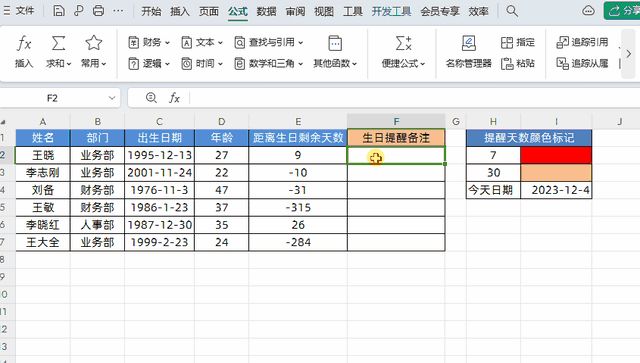The height and width of the screenshot is (363, 640).
Task: Switch to the 页面 tab
Action: click(209, 11)
